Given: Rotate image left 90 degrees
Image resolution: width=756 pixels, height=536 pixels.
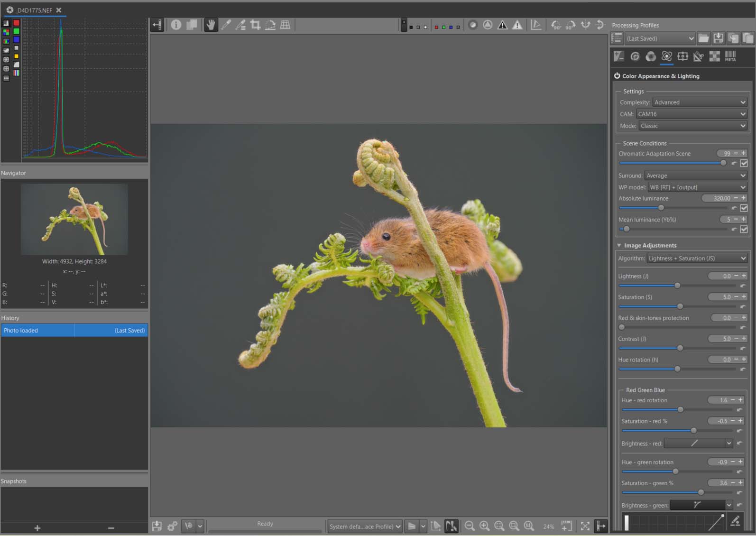Looking at the screenshot, I should [556, 25].
